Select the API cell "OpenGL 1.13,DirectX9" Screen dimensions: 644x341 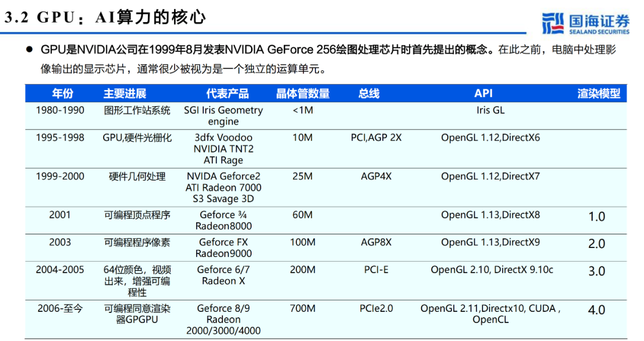(x=490, y=243)
